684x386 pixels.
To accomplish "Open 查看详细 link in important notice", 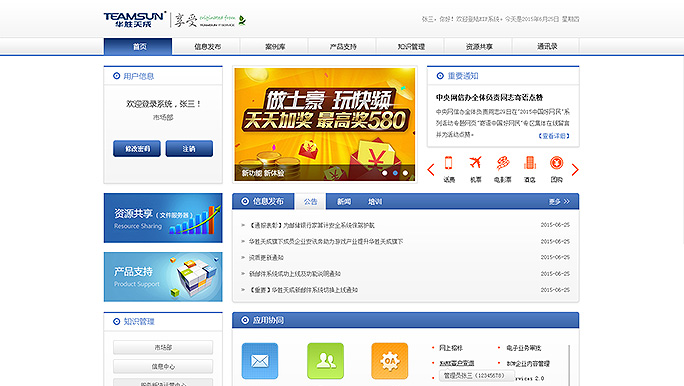I will click(554, 136).
